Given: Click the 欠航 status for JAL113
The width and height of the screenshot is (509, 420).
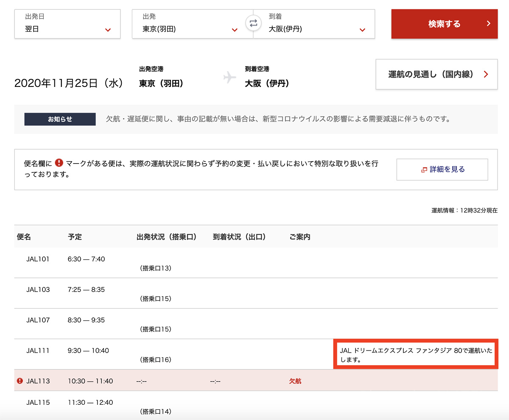Looking at the screenshot, I should click(295, 381).
